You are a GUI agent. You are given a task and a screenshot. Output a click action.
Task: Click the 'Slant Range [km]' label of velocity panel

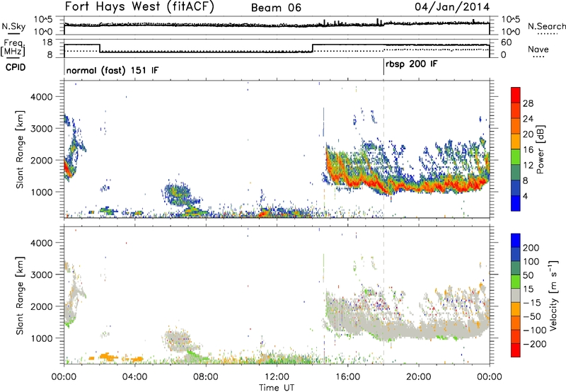(20, 296)
